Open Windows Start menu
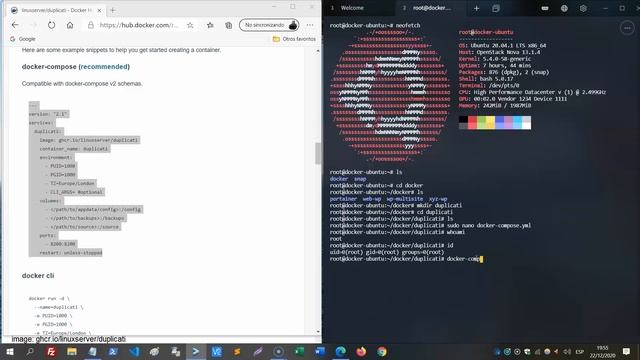640x360 pixels. coord(10,351)
